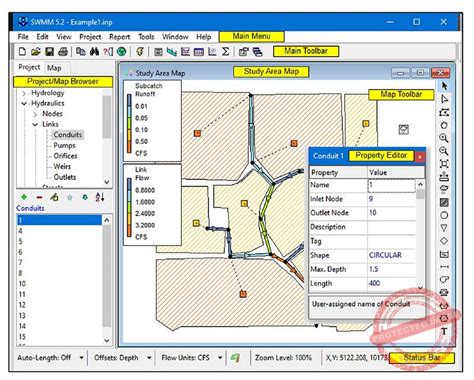Switch to the Project browser tab
The width and height of the screenshot is (474, 380).
click(x=29, y=67)
